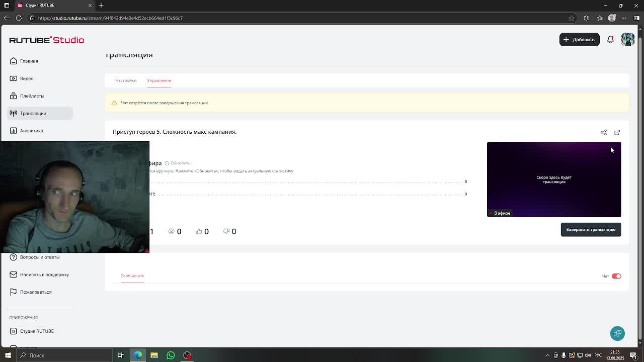Add page to favorites star icon

pos(572,18)
